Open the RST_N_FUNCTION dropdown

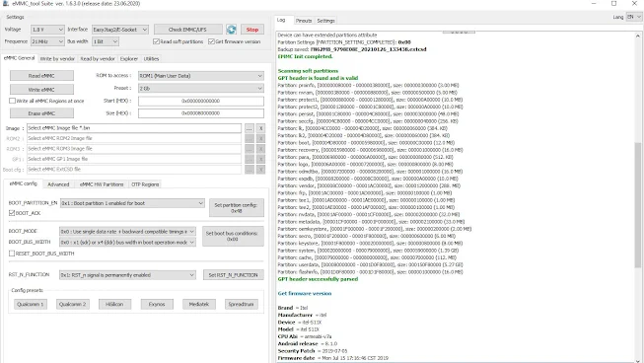tap(127, 275)
